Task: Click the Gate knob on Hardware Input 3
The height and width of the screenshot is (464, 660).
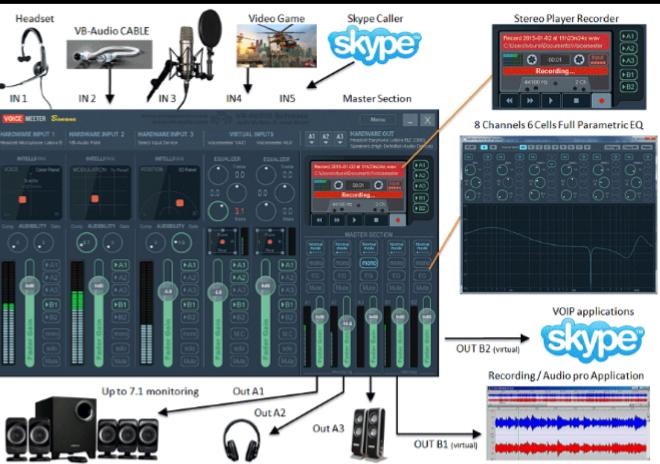Action: 181,243
